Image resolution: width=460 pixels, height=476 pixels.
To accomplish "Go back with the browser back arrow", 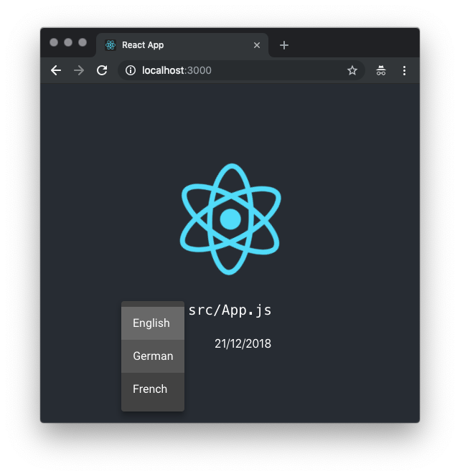I will click(x=56, y=70).
